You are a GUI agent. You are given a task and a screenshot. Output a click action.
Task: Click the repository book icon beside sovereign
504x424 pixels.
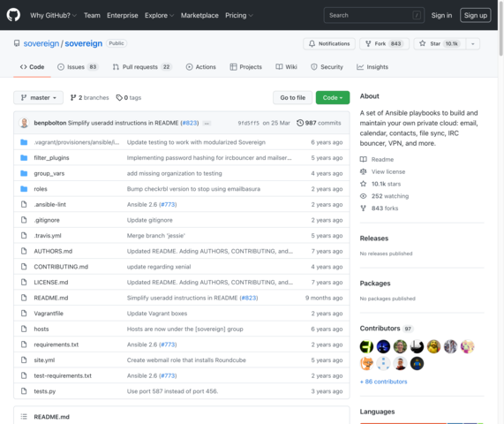pos(17,43)
